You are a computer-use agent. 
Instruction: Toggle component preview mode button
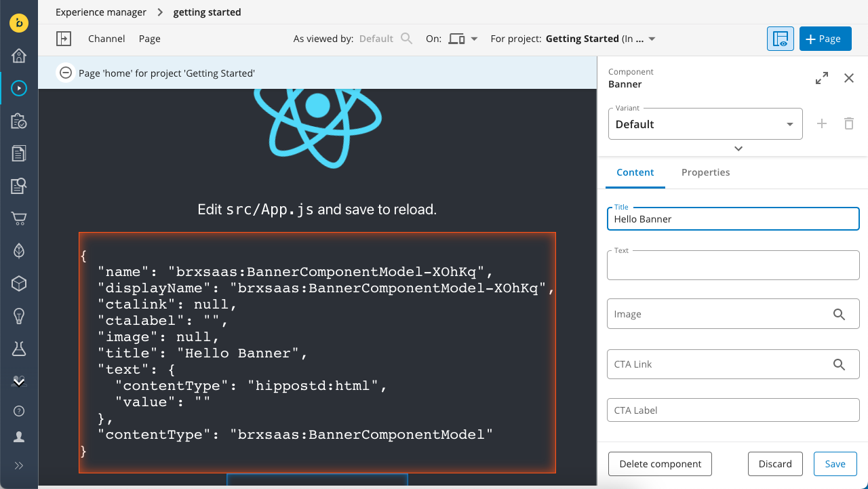(x=781, y=39)
